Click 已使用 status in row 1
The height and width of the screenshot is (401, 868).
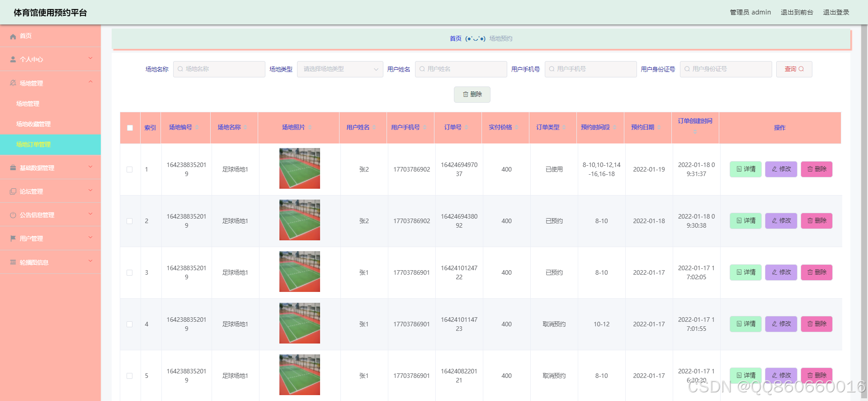[x=554, y=169]
